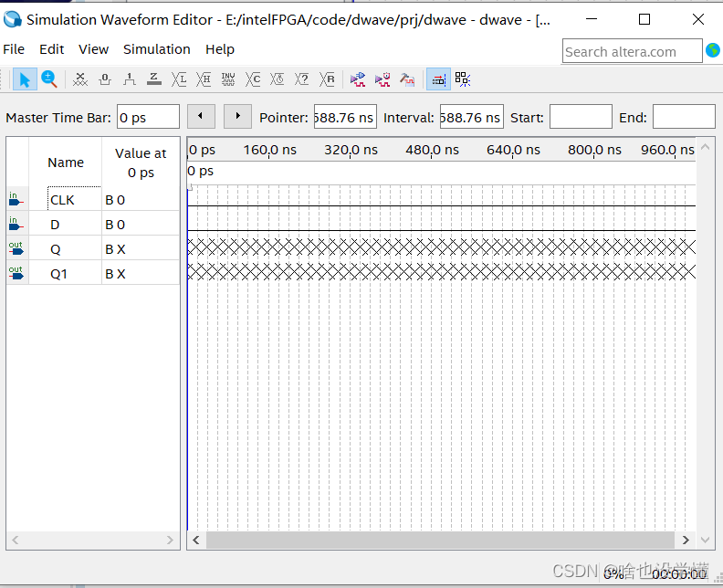
Task: Run Timing Simulation
Action: (x=382, y=79)
